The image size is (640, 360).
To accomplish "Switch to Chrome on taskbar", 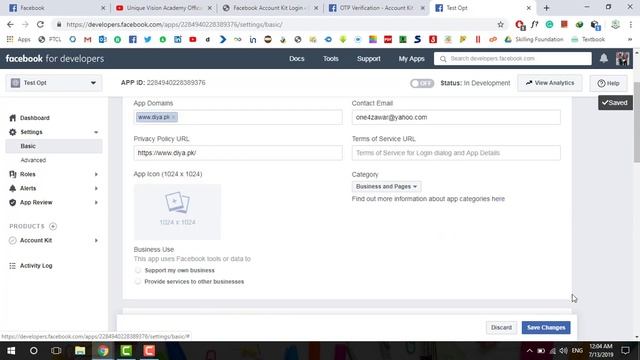I will click(103, 351).
